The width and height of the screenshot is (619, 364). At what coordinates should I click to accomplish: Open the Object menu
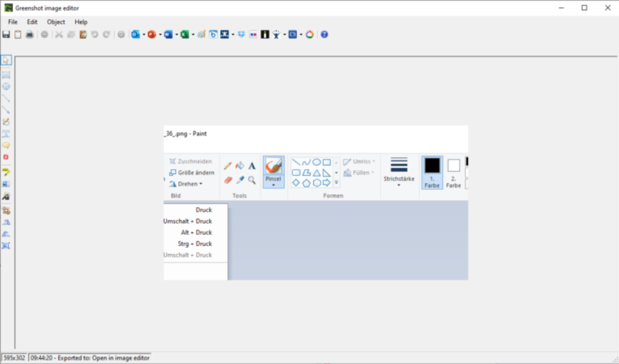tap(56, 22)
